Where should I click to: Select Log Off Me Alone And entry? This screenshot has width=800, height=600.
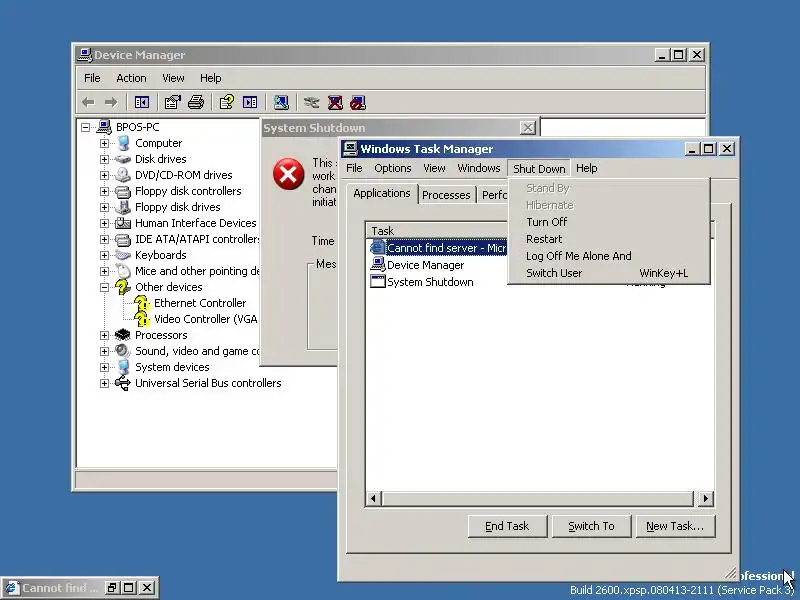(609, 256)
